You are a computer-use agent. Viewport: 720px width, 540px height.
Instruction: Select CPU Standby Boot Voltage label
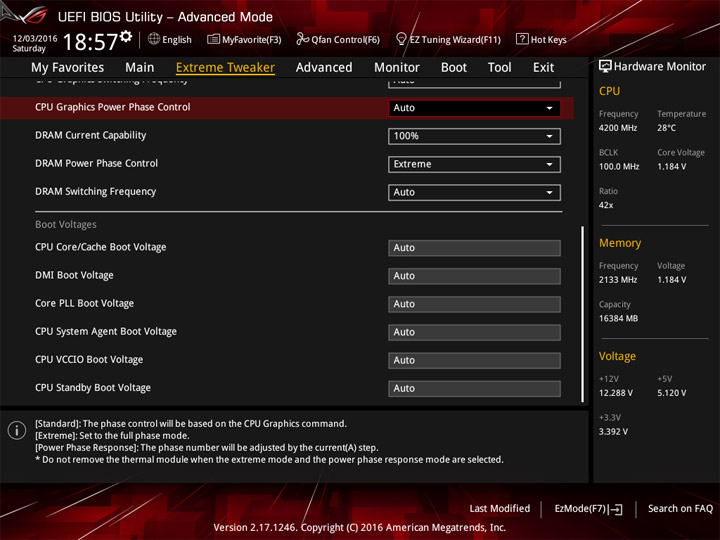pyautogui.click(x=93, y=388)
